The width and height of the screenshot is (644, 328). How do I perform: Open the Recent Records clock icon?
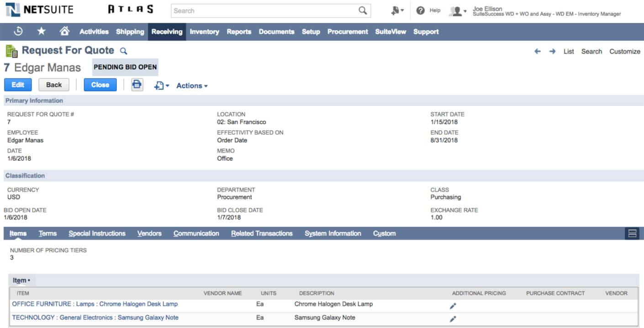[x=18, y=31]
